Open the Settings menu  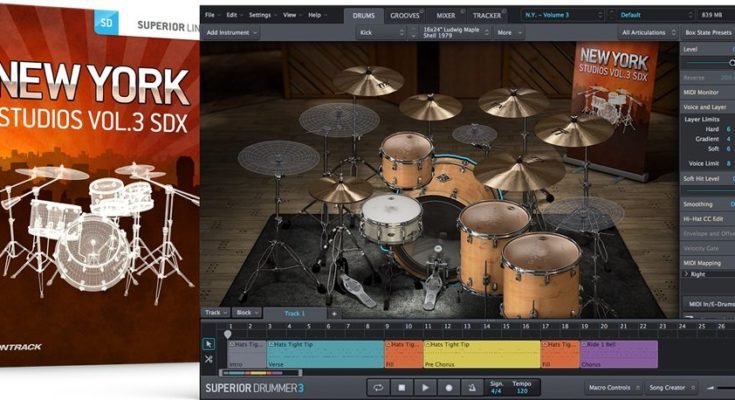[x=261, y=15]
